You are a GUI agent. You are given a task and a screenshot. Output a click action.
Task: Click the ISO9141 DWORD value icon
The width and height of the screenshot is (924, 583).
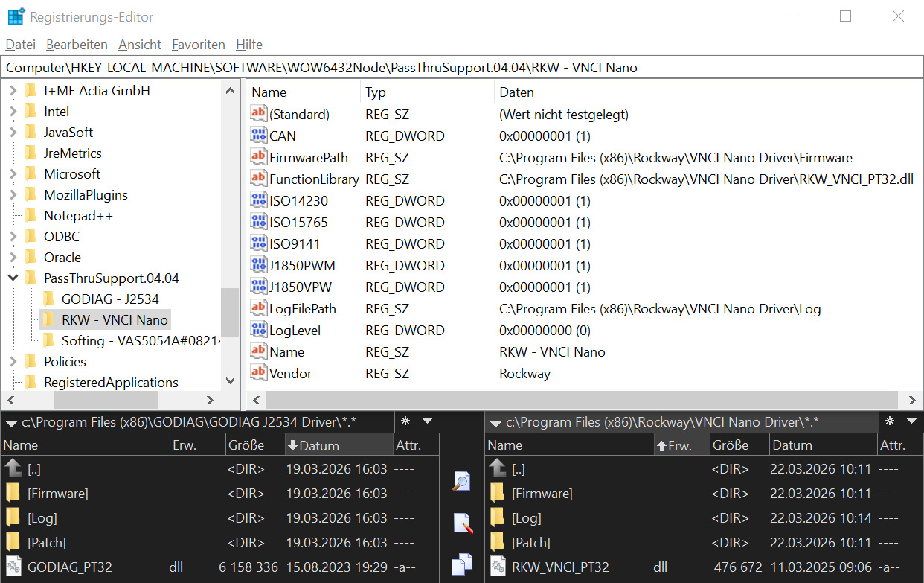point(258,243)
